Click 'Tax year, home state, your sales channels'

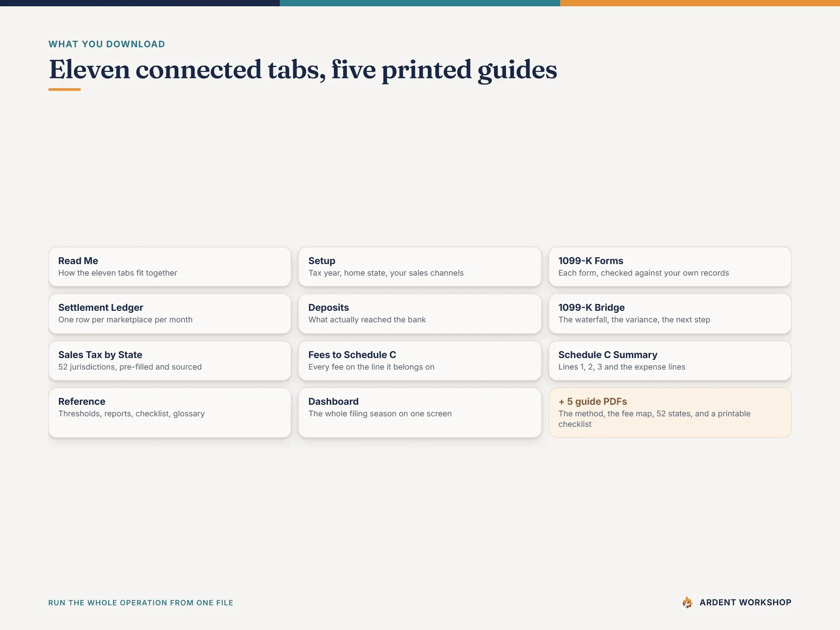click(386, 273)
